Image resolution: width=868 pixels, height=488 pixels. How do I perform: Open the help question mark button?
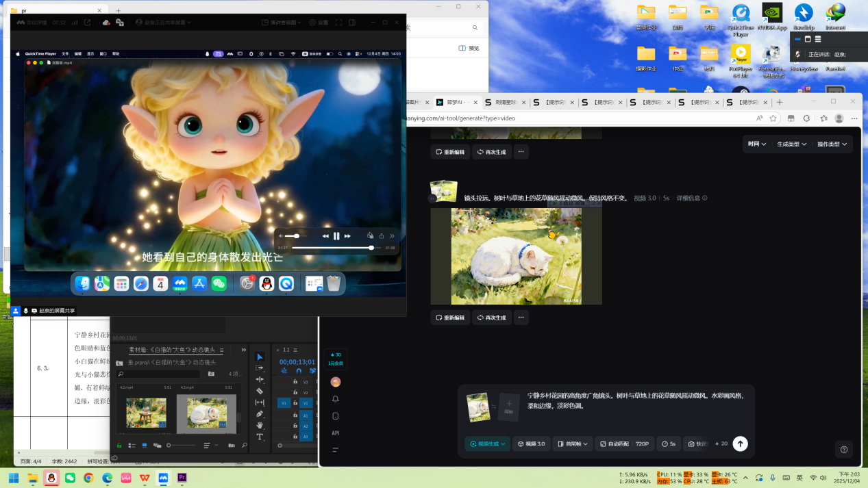click(x=844, y=450)
